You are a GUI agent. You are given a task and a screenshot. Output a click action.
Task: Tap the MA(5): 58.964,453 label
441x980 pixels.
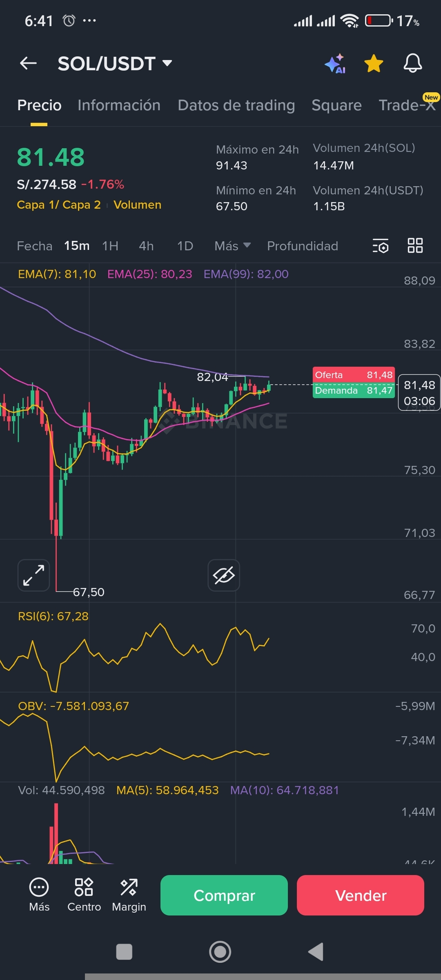(x=167, y=790)
